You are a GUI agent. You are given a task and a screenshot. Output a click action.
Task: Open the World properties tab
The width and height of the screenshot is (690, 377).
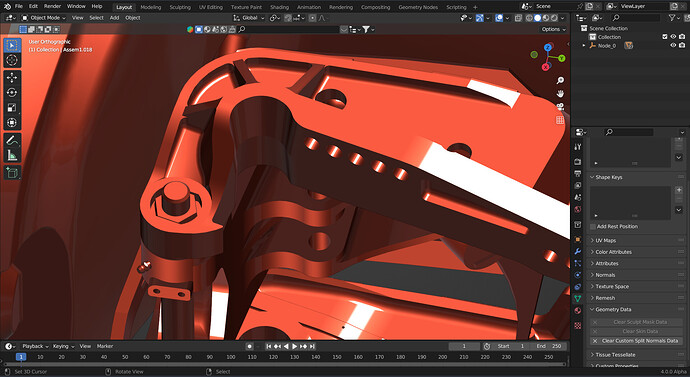click(578, 209)
